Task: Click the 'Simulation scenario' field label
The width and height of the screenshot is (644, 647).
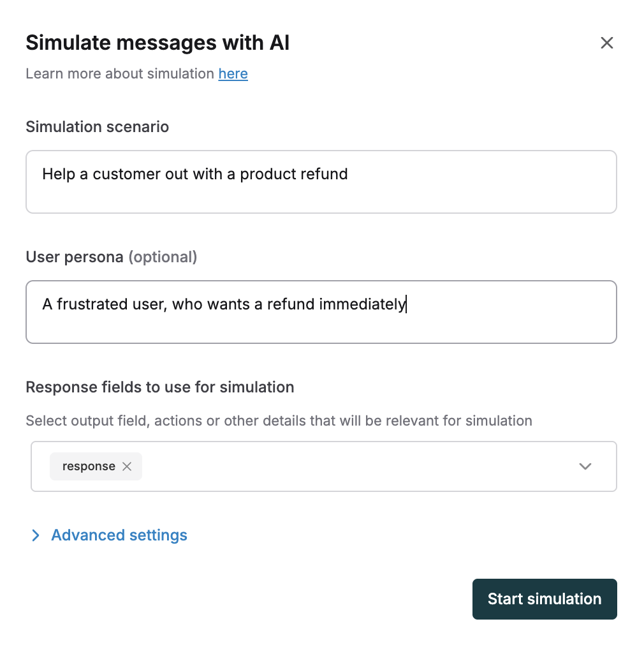Action: click(98, 127)
